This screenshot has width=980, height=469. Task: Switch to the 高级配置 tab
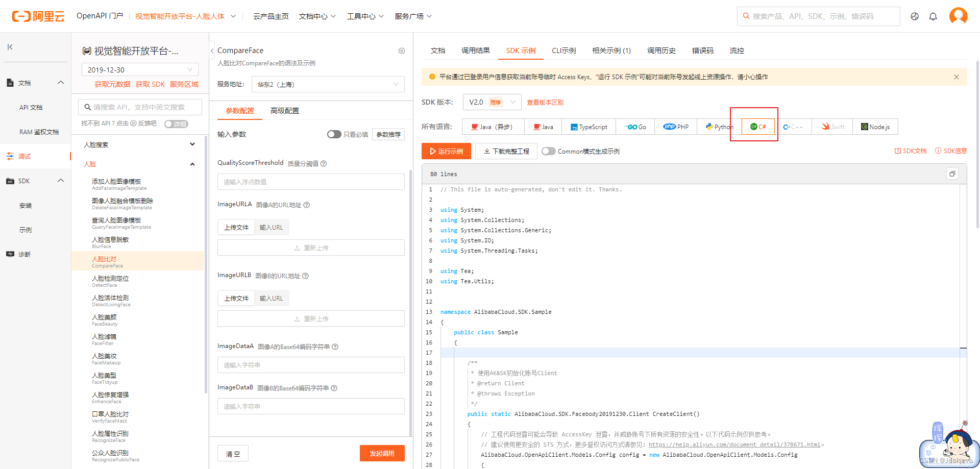[285, 111]
